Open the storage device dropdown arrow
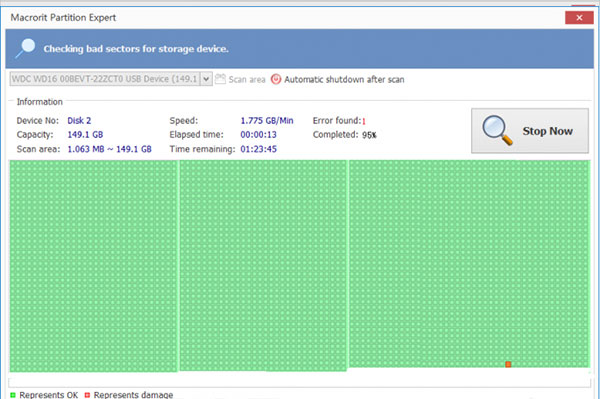 pyautogui.click(x=206, y=79)
